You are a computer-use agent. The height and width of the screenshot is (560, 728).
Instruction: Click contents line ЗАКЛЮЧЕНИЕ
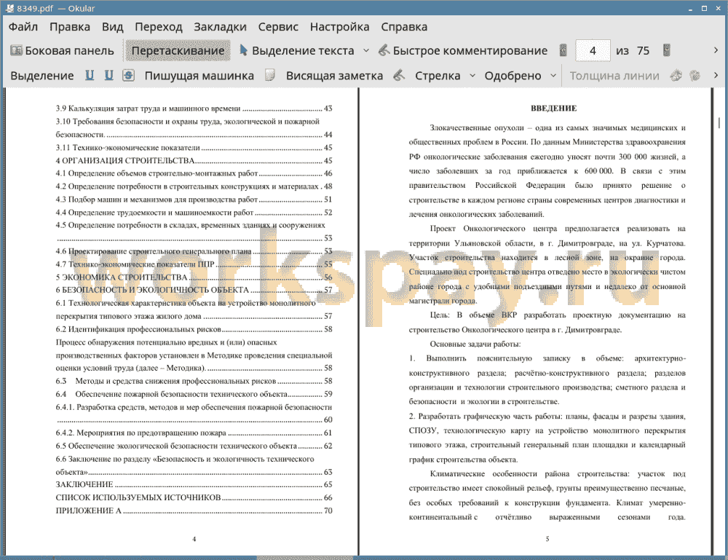194,484
